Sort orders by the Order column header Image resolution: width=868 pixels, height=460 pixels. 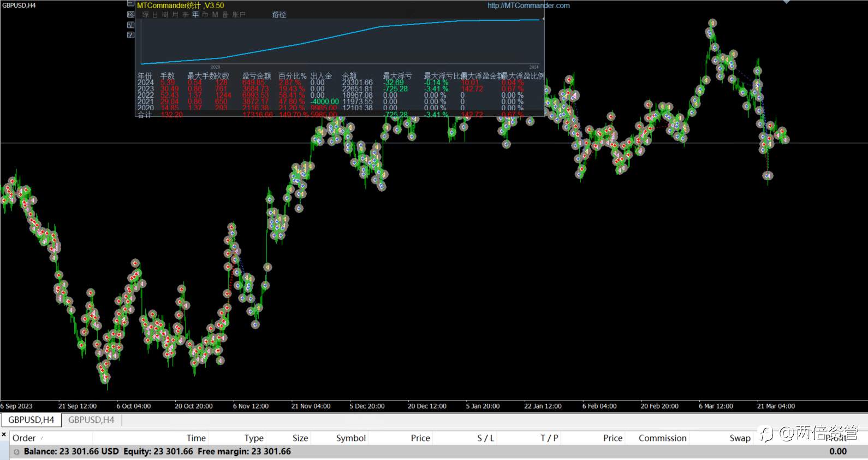coord(24,438)
